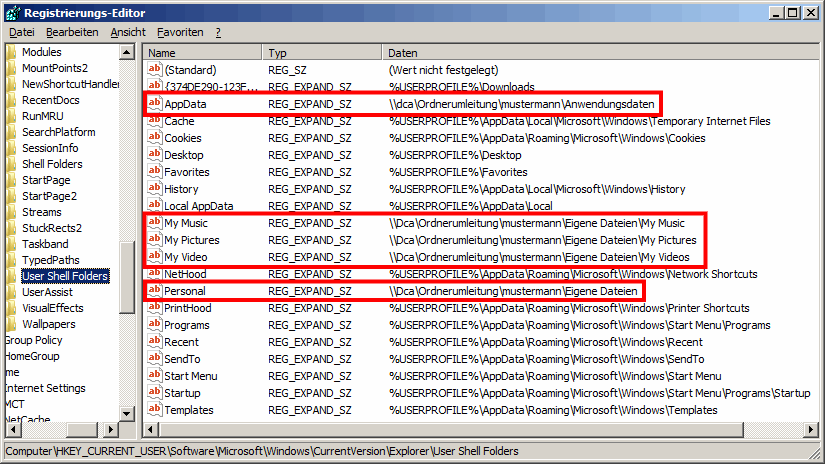The width and height of the screenshot is (825, 464).
Task: Click the Registry Editor title bar icon
Action: coord(12,12)
